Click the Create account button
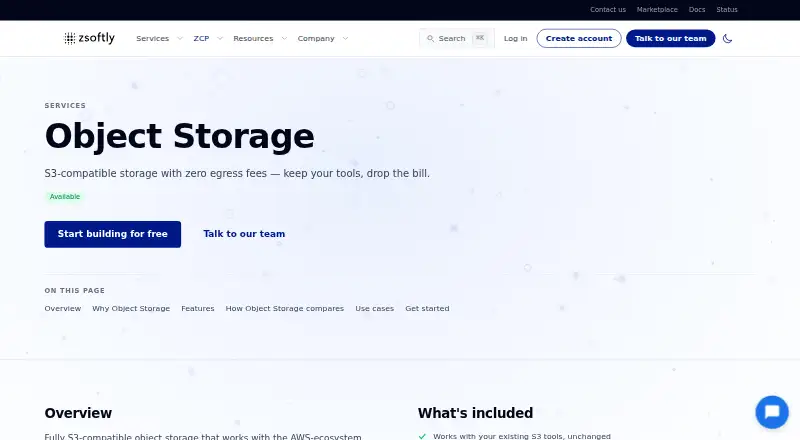 (579, 38)
